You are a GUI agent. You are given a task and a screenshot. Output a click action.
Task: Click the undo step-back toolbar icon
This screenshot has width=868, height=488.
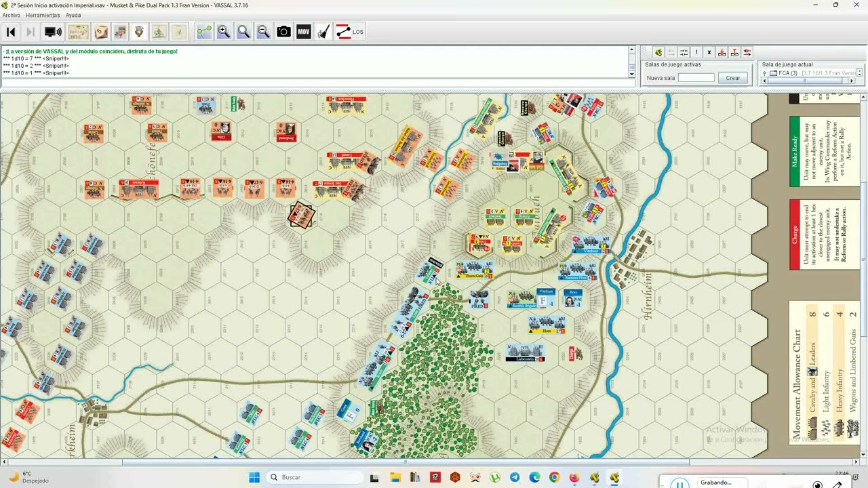(x=11, y=31)
